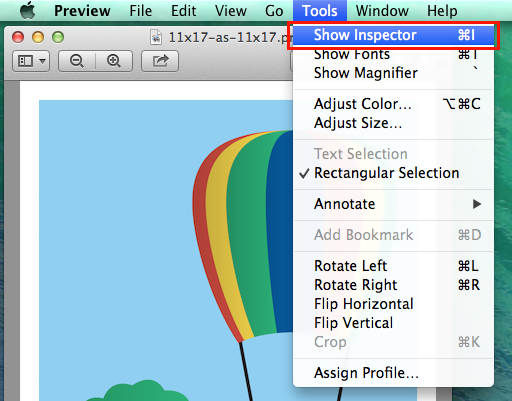Close the Preview window

click(18, 37)
